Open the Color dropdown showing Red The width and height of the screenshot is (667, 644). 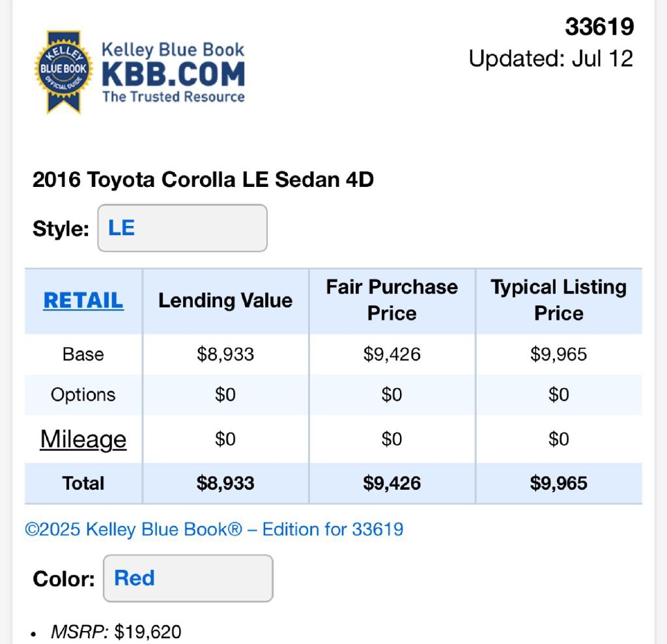click(x=188, y=578)
